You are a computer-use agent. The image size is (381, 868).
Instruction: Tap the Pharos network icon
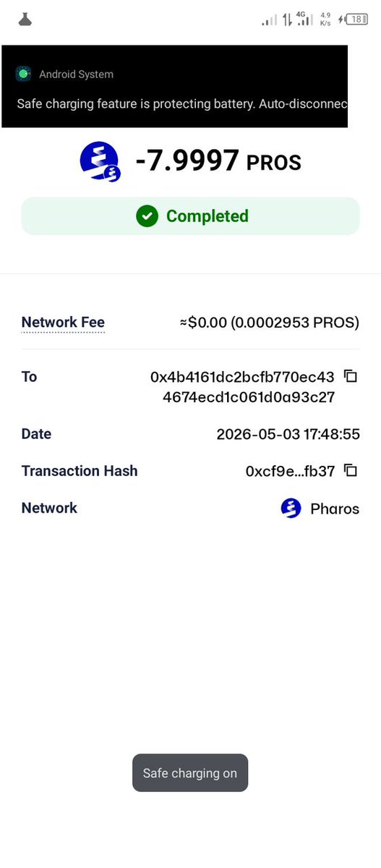(291, 509)
